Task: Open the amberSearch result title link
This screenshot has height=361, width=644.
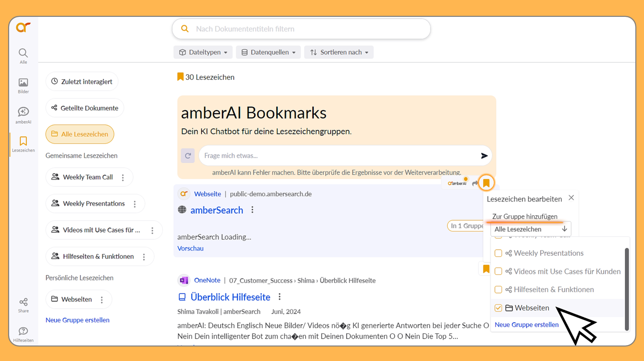Action: 217,210
